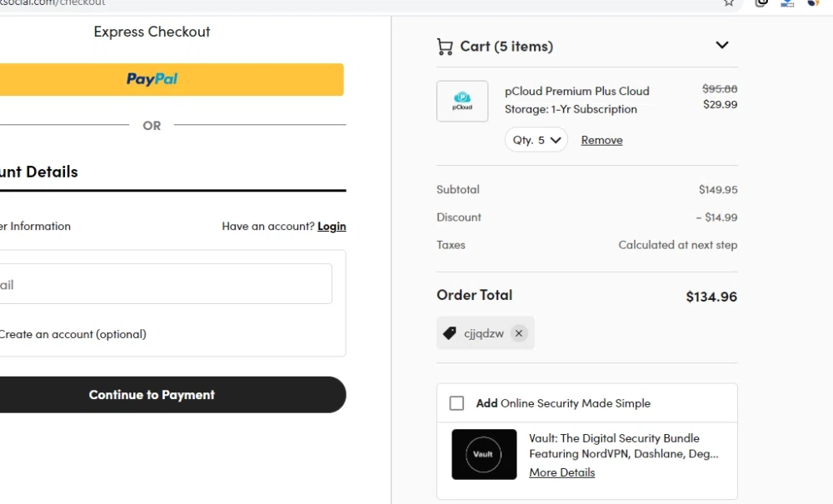Bookmark page with the star icon

pos(728,2)
